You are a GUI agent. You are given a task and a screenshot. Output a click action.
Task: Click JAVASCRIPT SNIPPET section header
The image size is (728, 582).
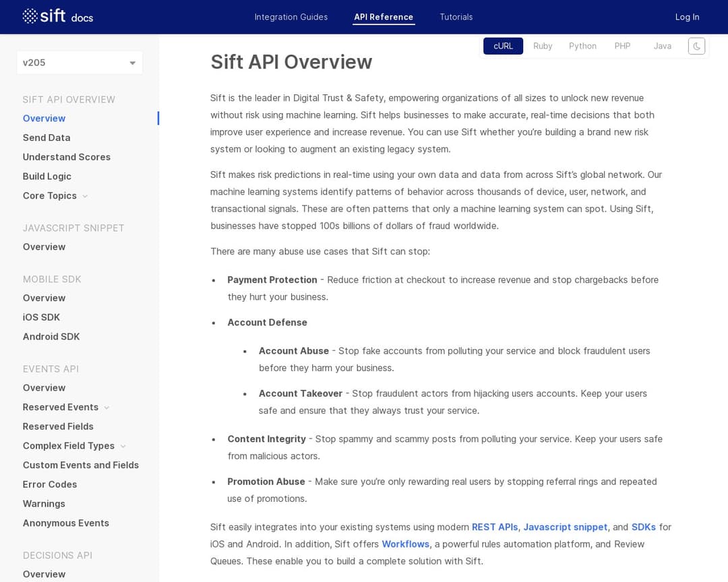(x=73, y=228)
